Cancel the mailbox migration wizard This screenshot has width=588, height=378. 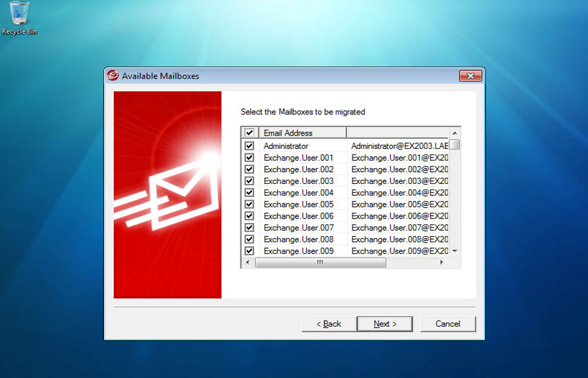tap(448, 324)
